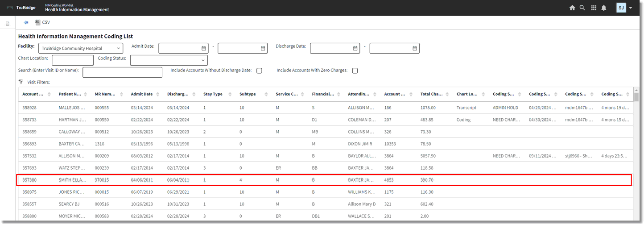Viewport: 644px width, 225px height.
Task: Sort by Discharge Date column arrows
Action: (x=194, y=94)
